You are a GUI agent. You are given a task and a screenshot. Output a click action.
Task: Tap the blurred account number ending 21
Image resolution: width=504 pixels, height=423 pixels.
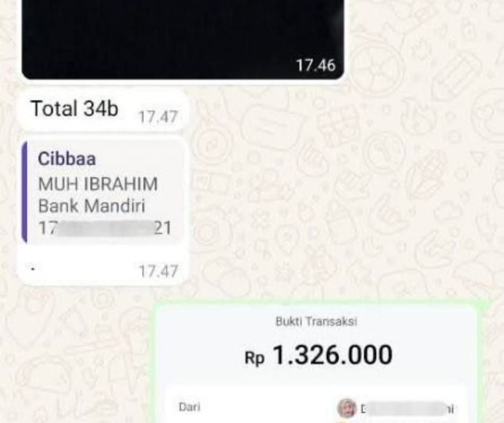pos(105,228)
